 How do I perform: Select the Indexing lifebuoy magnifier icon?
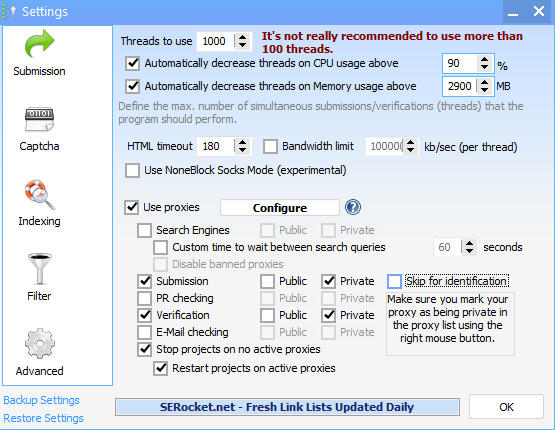[x=39, y=195]
